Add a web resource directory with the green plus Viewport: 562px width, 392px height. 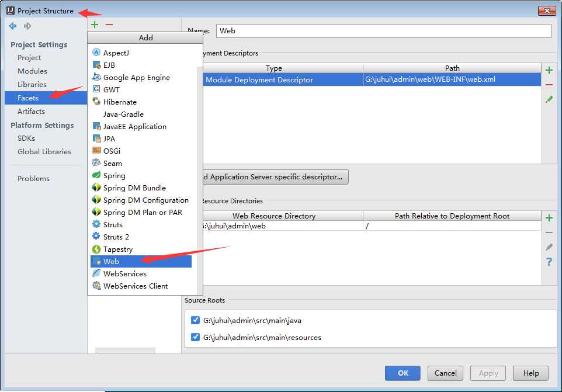point(549,218)
